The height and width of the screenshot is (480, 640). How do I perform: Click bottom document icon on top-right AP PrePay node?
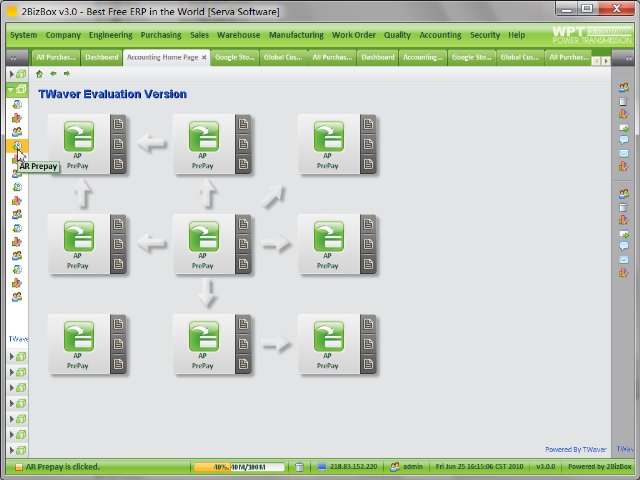coord(368,164)
